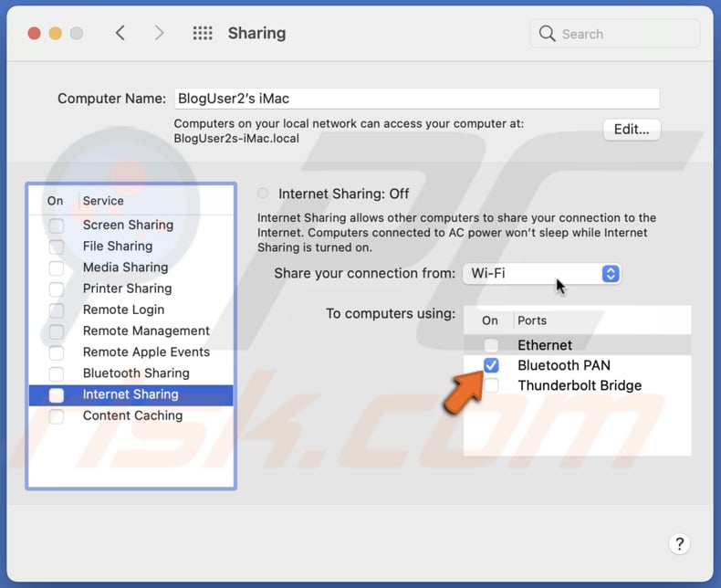Toggle the Bluetooth Sharing checkbox
721x588 pixels.
tap(57, 373)
